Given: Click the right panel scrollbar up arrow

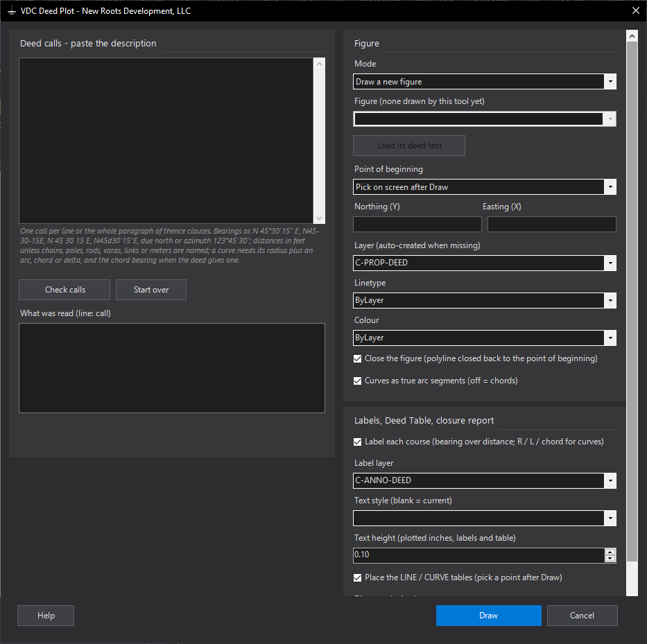Looking at the screenshot, I should [x=632, y=36].
